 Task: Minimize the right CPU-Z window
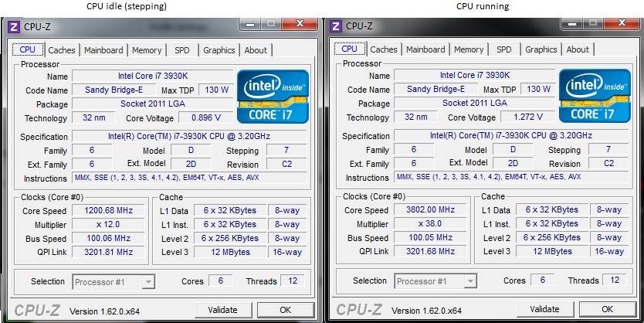click(572, 23)
